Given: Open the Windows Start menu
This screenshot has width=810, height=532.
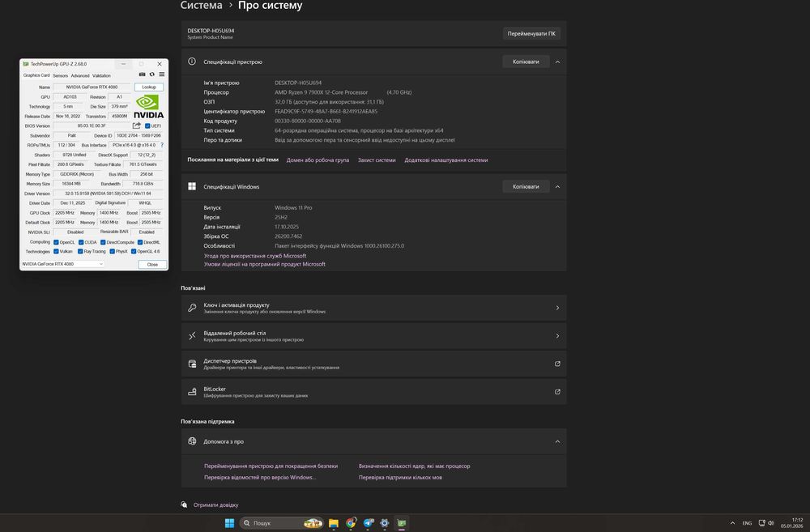Looking at the screenshot, I should tap(229, 523).
